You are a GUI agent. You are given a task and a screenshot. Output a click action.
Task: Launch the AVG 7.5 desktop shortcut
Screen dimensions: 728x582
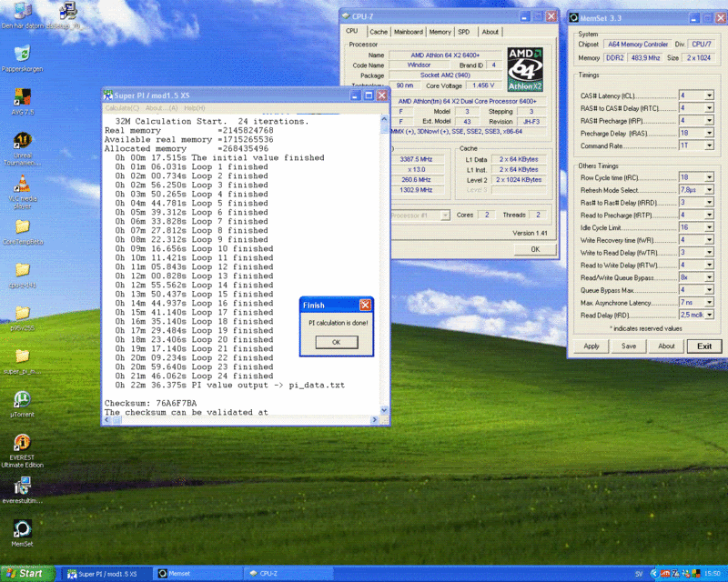[22, 101]
